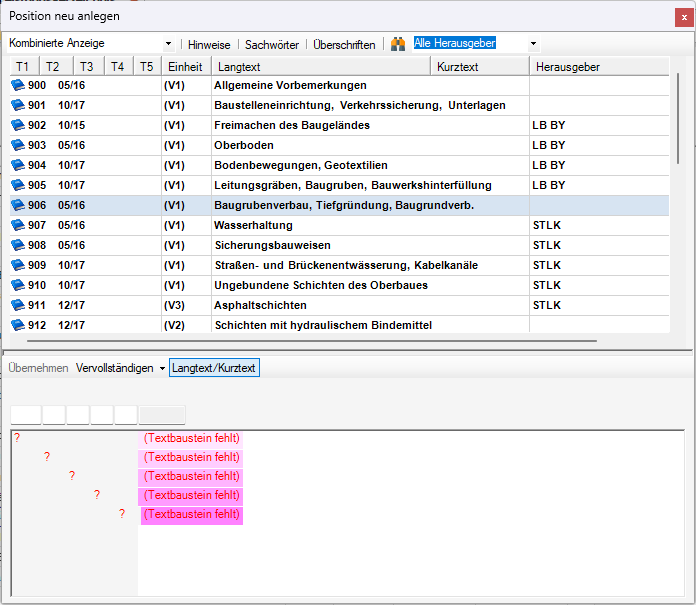Viewport: 696px width, 605px height.
Task: Click book icon of row 903
Action: tap(18, 145)
